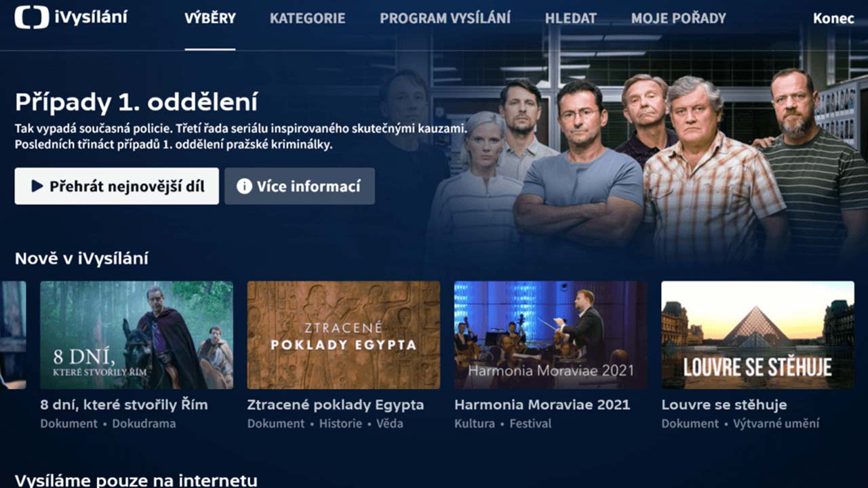Click the iVysílání logo icon
This screenshot has height=488, width=868.
click(x=32, y=18)
